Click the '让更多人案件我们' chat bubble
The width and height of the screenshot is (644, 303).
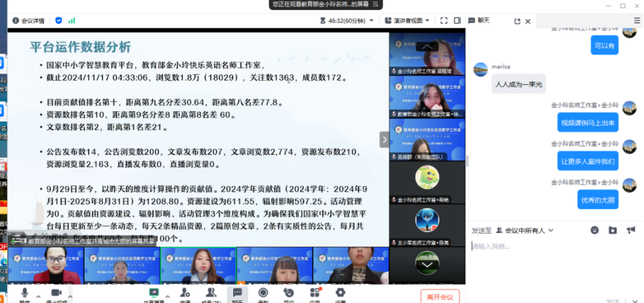(588, 161)
